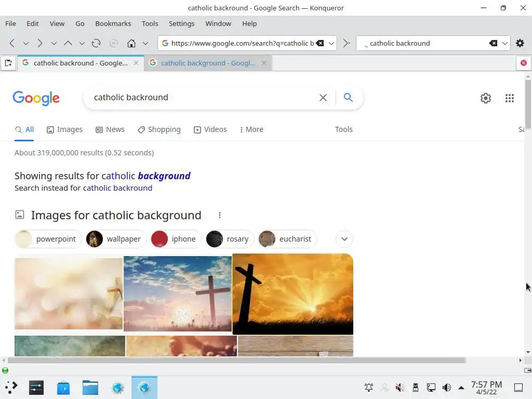This screenshot has width=532, height=399.
Task: Expand the address bar URL history dropdown
Action: pos(331,44)
